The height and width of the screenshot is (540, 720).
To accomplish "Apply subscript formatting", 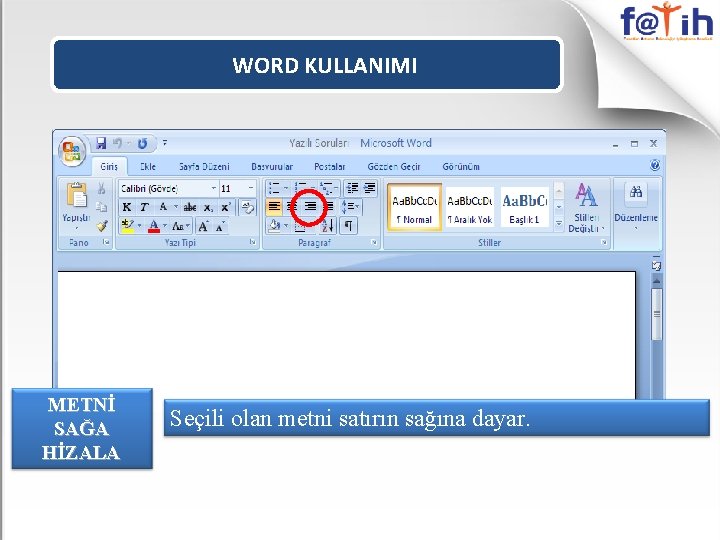I will tap(208, 208).
